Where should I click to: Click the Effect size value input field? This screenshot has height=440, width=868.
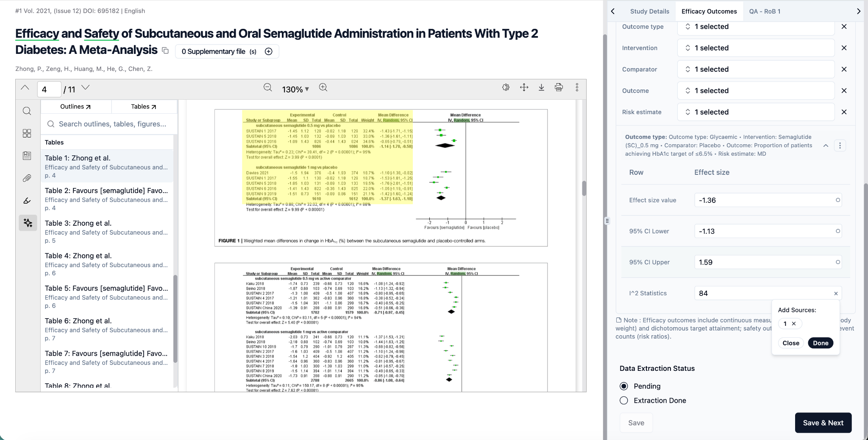tap(765, 200)
